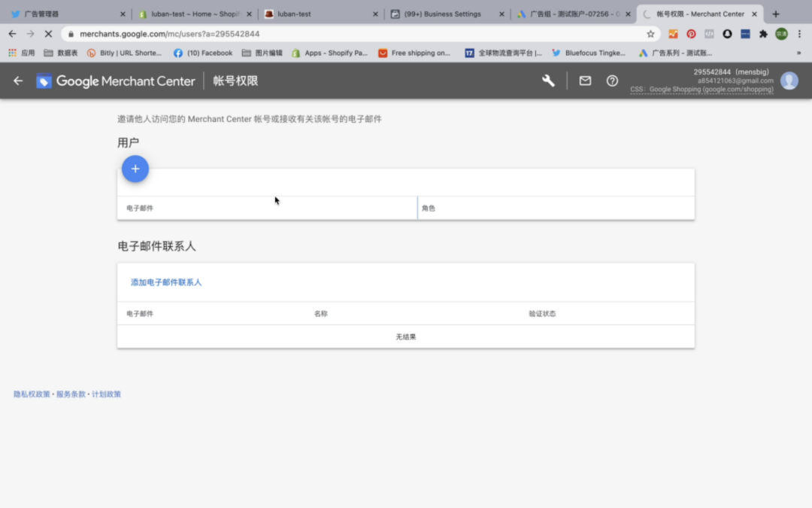Open the Free shipping on bookmark
The height and width of the screenshot is (508, 812).
414,53
